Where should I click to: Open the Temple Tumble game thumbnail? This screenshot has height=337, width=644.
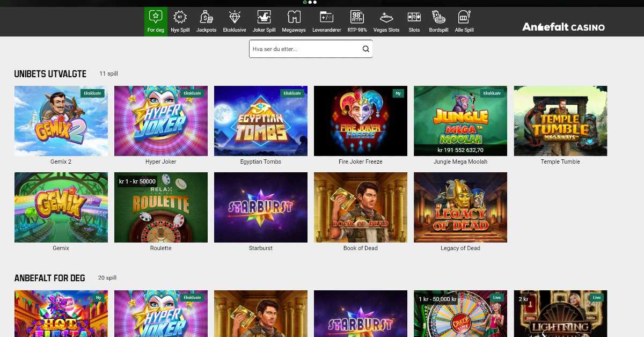[x=560, y=121]
